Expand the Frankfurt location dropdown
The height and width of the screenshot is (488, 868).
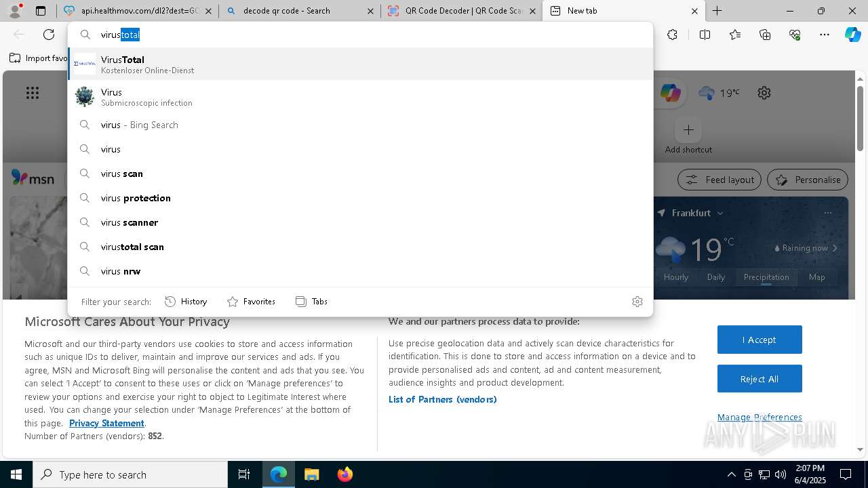coord(720,213)
